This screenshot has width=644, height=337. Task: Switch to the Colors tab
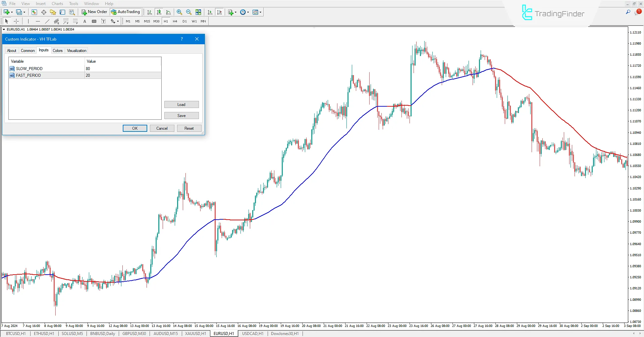click(57, 51)
